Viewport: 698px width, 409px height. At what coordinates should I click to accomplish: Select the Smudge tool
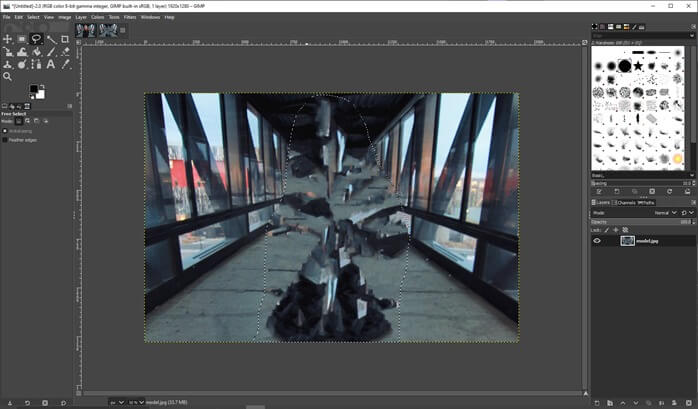[x=22, y=65]
